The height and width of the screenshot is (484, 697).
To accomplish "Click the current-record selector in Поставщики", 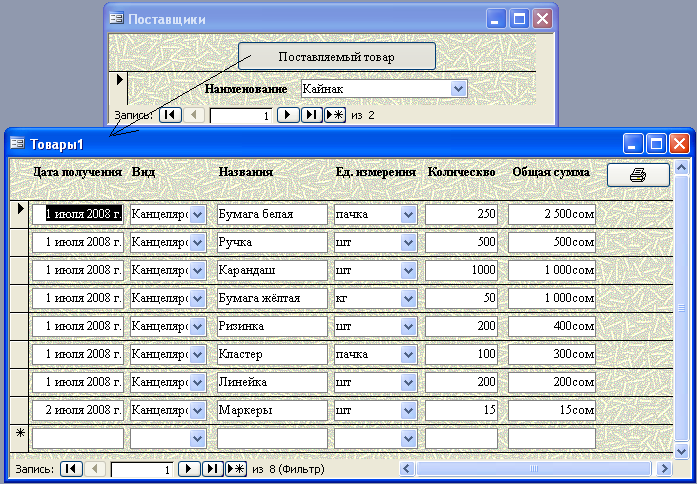I will 119,88.
